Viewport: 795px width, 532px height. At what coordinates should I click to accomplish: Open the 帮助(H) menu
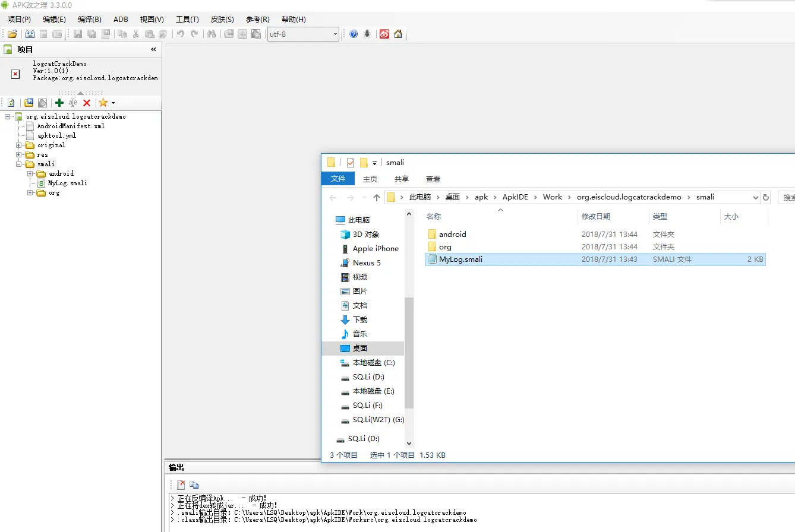[x=294, y=19]
